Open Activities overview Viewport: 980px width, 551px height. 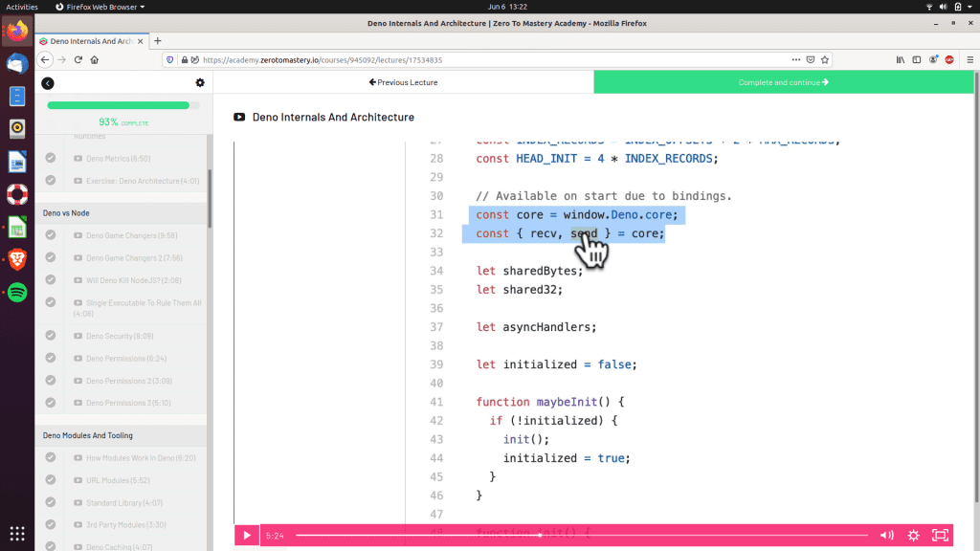click(x=21, y=7)
